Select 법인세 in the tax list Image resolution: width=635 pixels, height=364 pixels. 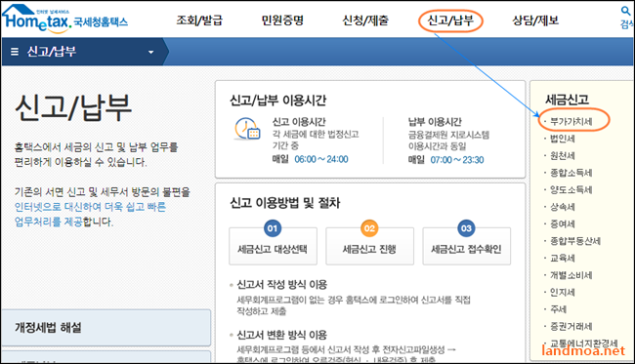pyautogui.click(x=563, y=139)
